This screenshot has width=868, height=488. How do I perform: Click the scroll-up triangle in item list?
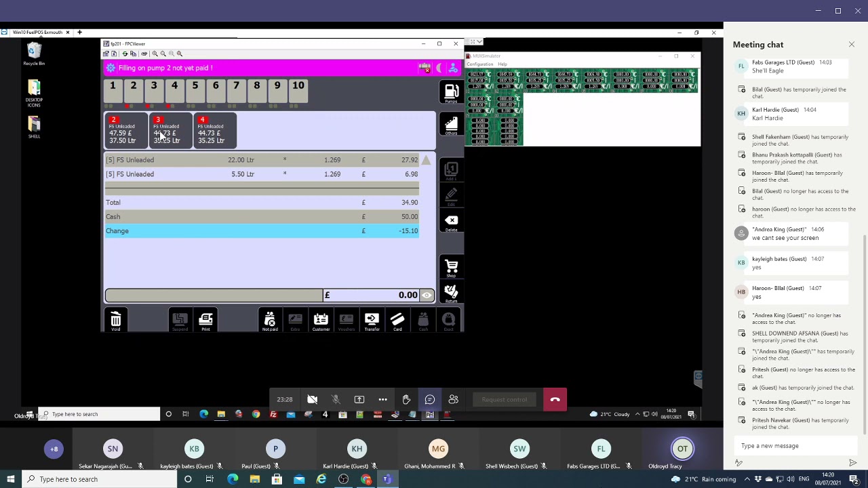click(x=426, y=161)
